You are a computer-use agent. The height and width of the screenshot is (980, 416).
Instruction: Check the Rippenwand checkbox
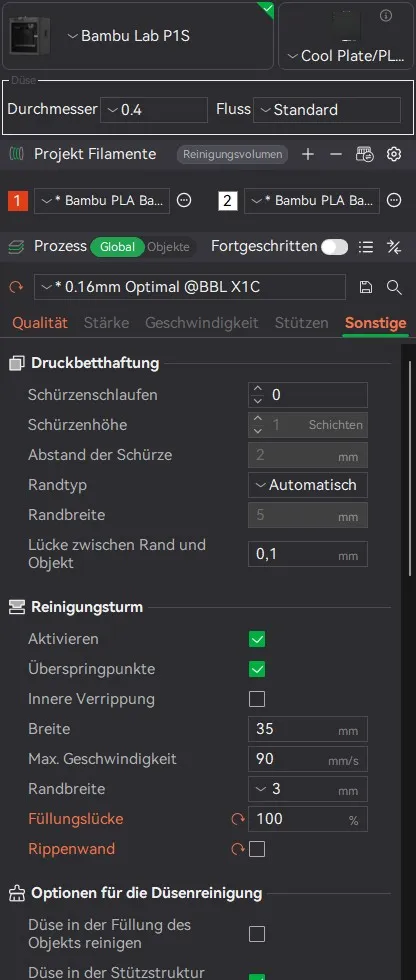tap(257, 849)
